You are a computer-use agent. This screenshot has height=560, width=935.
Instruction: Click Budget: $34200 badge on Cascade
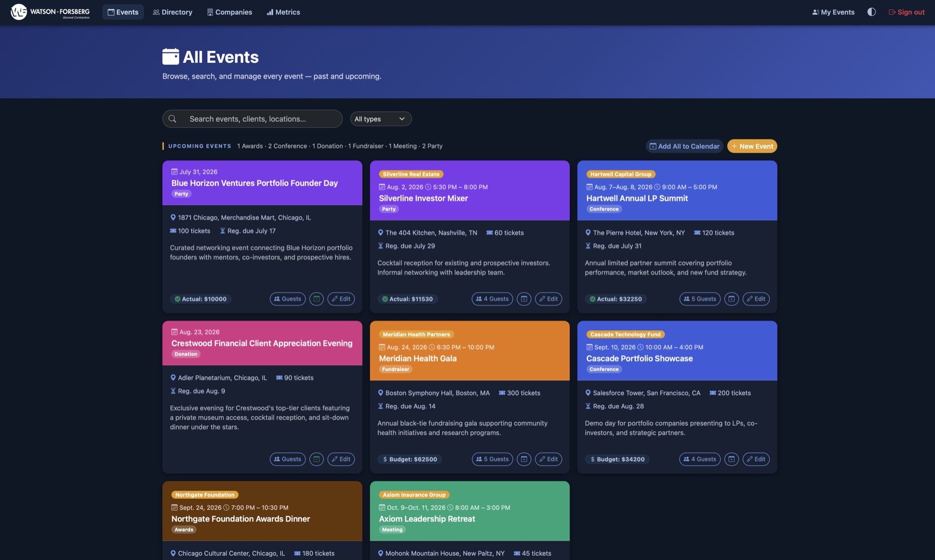[617, 459]
